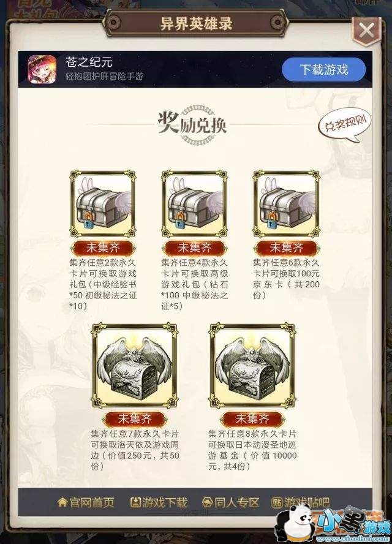
Task: Go to 官网首页 in bottom navigation
Action: point(86,502)
